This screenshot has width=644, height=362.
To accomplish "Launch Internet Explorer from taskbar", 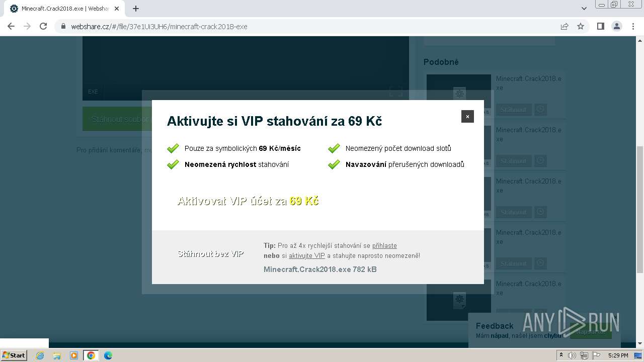I will [x=40, y=355].
